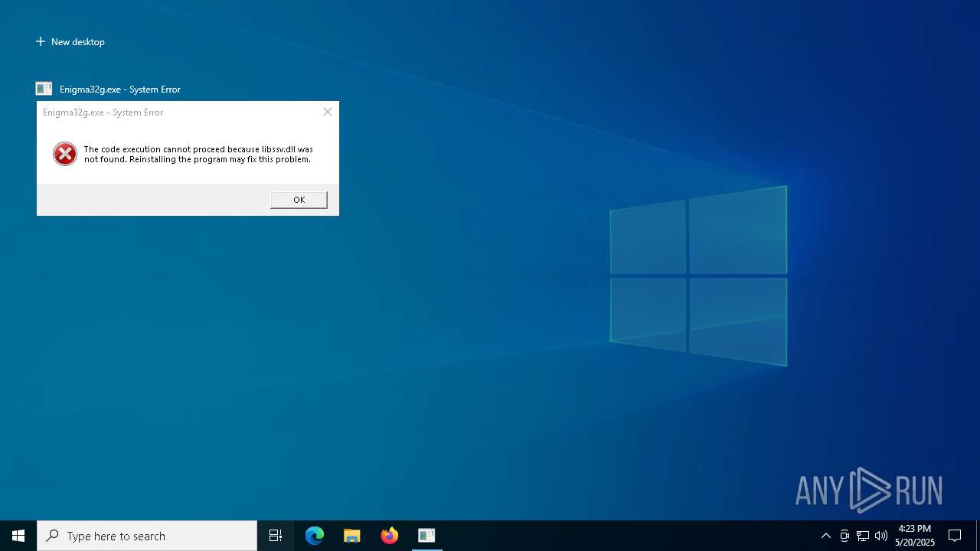Viewport: 980px width, 551px height.
Task: Open the Meet Now tray icon
Action: click(x=844, y=536)
